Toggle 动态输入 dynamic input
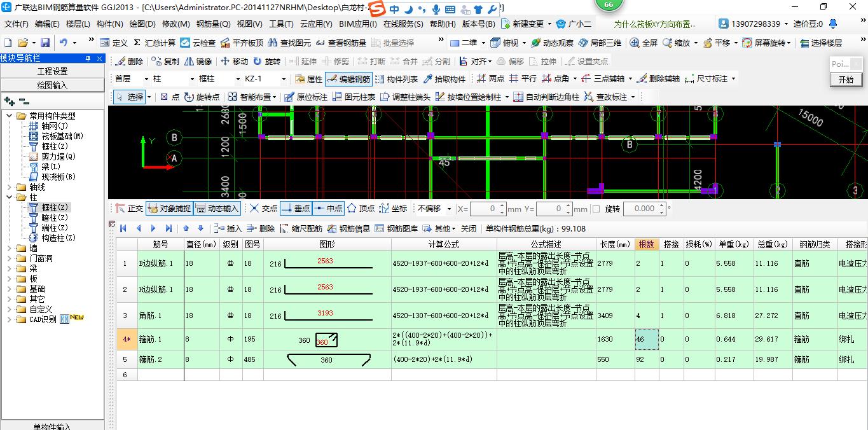This screenshot has width=868, height=430. (x=217, y=208)
